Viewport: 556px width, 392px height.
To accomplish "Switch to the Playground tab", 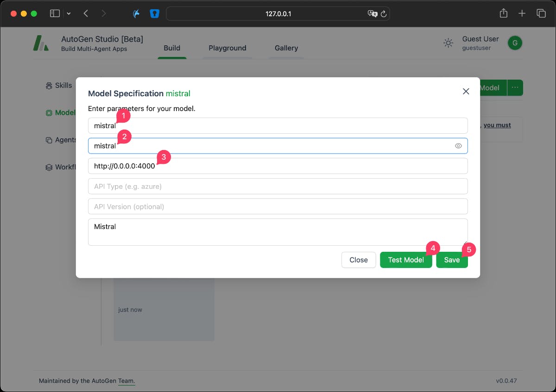I will (227, 48).
